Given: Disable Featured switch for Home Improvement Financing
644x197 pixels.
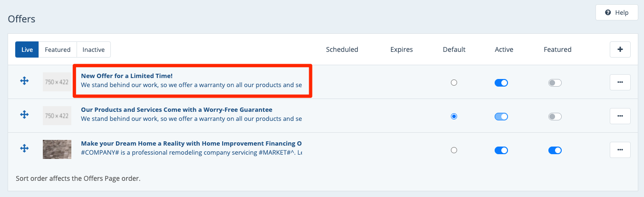Looking at the screenshot, I should tap(555, 150).
